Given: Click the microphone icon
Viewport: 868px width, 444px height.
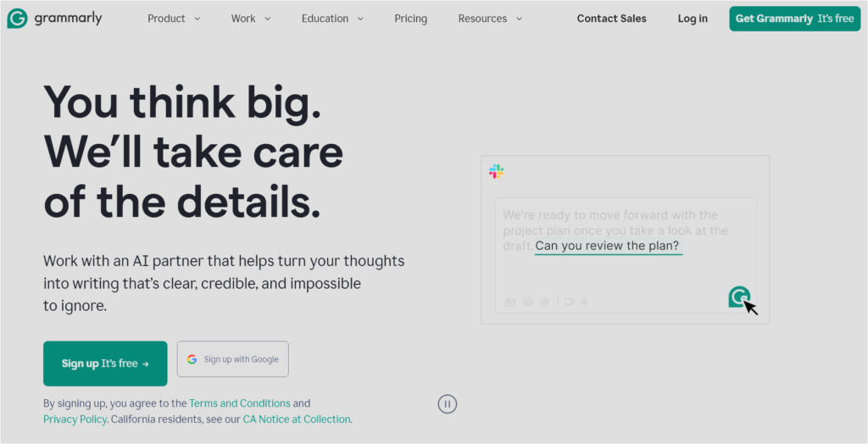Looking at the screenshot, I should 585,302.
